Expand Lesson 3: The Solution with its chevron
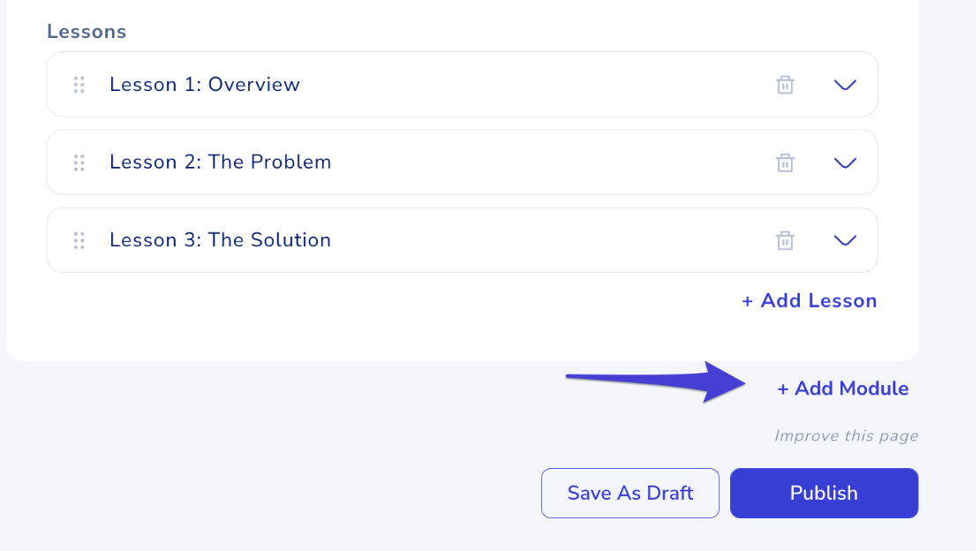980x551 pixels. 845,239
